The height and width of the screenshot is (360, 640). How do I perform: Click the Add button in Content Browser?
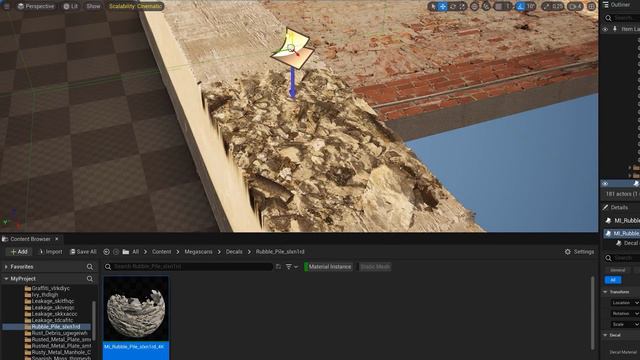pos(19,252)
